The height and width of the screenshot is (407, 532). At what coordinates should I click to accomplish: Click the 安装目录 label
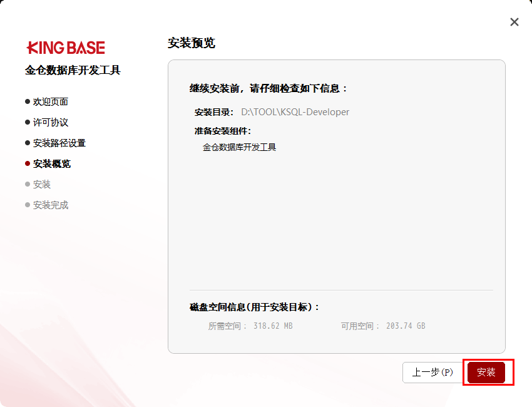click(213, 112)
